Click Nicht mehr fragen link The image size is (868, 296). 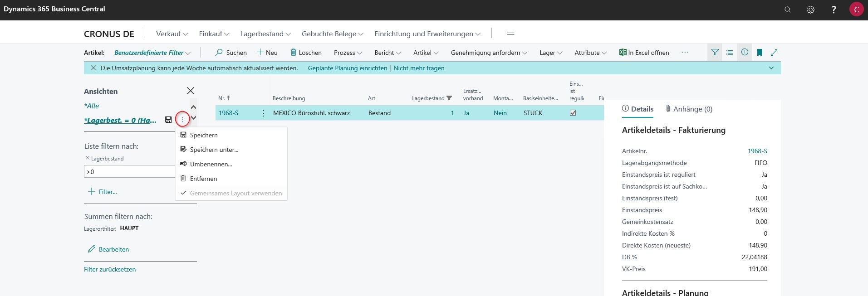(x=419, y=68)
